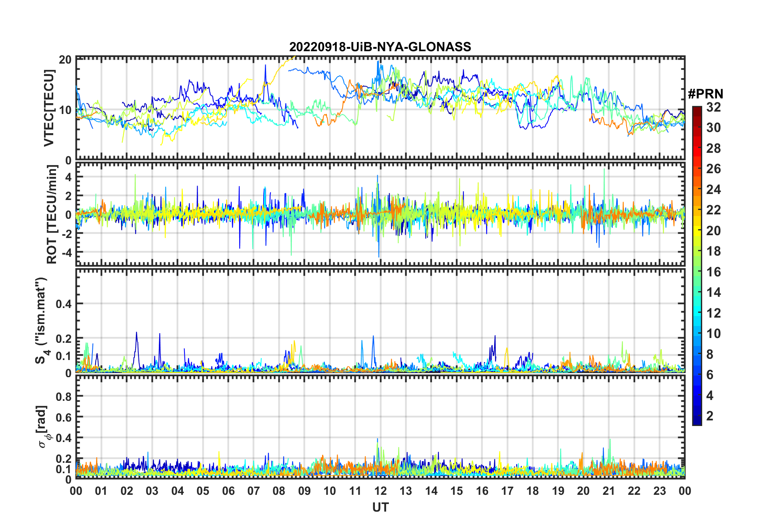Click the "15" hour tick on UT axis
Image resolution: width=761 pixels, height=532 pixels.
[x=457, y=491]
